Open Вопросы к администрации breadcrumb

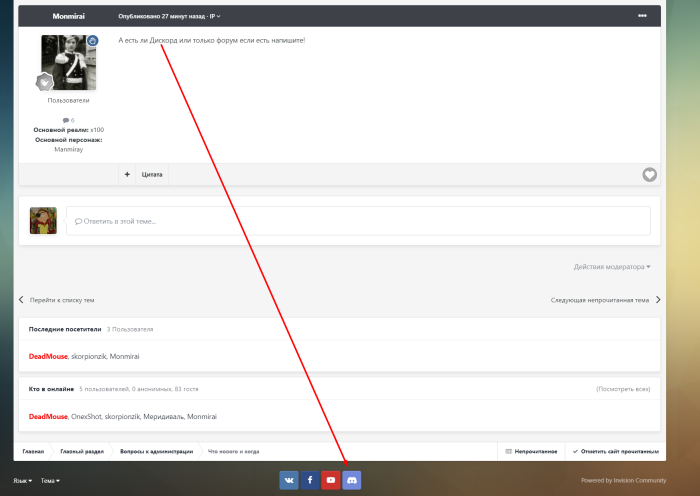[156, 451]
